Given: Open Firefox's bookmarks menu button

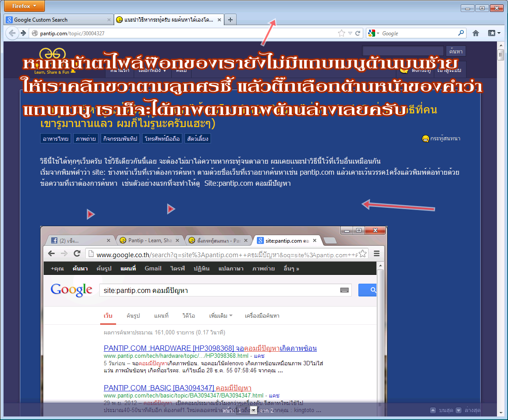Looking at the screenshot, I should click(x=494, y=33).
